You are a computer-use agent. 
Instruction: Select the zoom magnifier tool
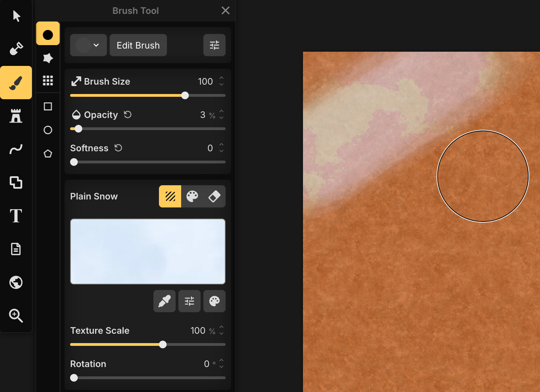[16, 316]
